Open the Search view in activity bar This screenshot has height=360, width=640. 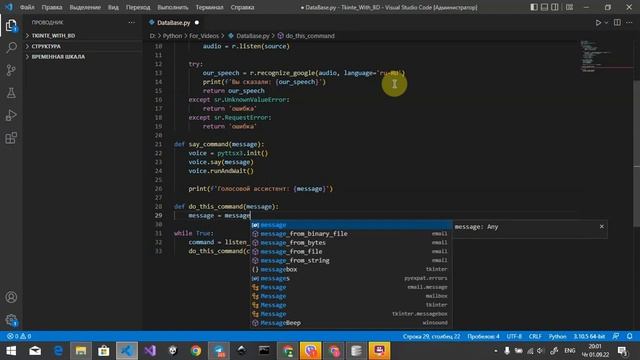11,48
